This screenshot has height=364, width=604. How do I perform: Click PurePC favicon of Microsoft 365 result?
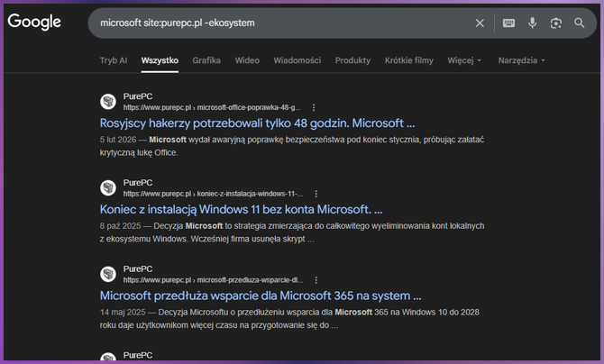point(108,274)
